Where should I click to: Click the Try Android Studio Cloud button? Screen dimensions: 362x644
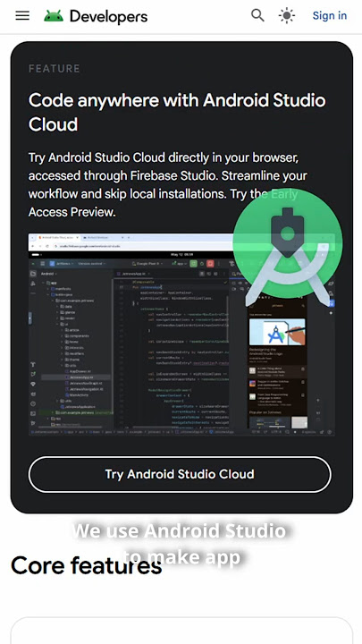tap(180, 474)
